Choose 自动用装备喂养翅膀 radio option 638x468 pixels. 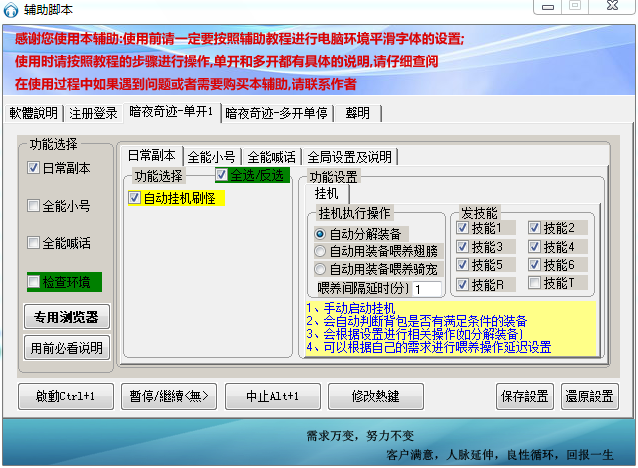coord(320,251)
